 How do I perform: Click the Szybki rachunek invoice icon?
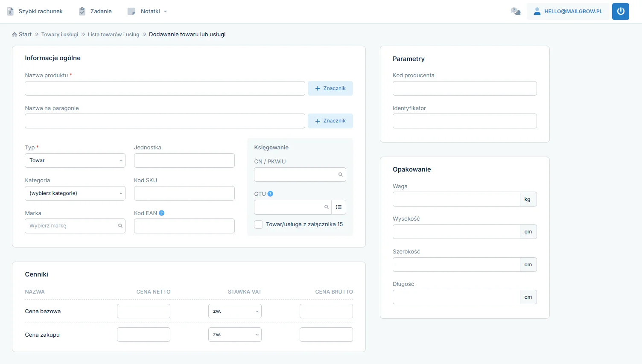(x=10, y=12)
